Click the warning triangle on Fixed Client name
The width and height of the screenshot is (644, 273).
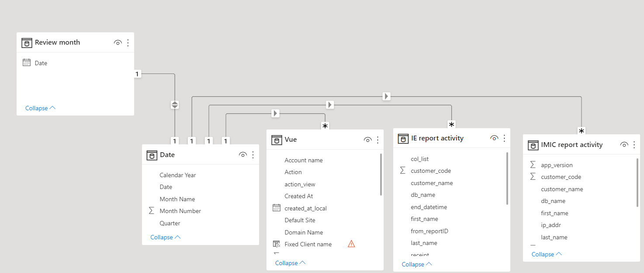351,244
